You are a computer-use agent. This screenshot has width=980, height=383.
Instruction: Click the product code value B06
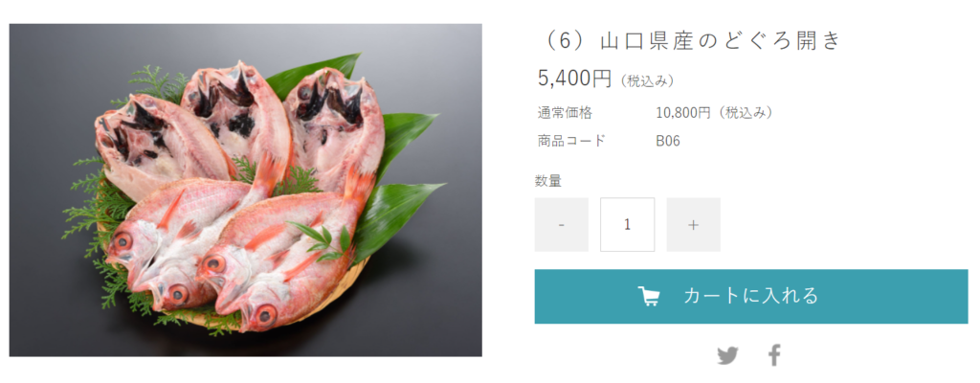click(667, 141)
